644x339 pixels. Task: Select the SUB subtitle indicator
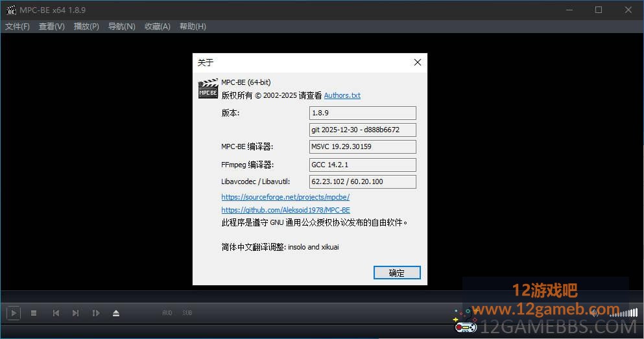click(187, 312)
